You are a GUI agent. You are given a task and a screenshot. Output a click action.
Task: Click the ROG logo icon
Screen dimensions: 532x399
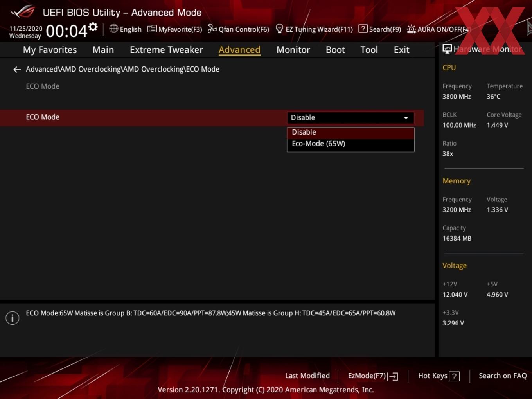[23, 12]
